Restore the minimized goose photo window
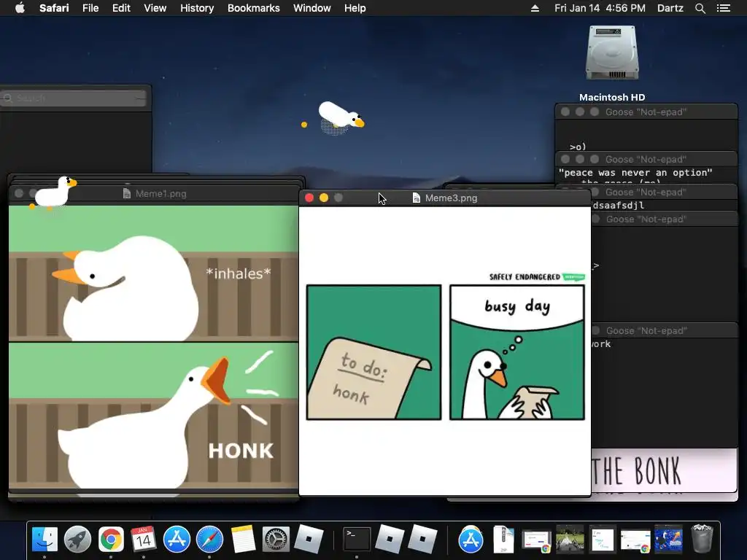This screenshot has height=560, width=747. [x=570, y=539]
